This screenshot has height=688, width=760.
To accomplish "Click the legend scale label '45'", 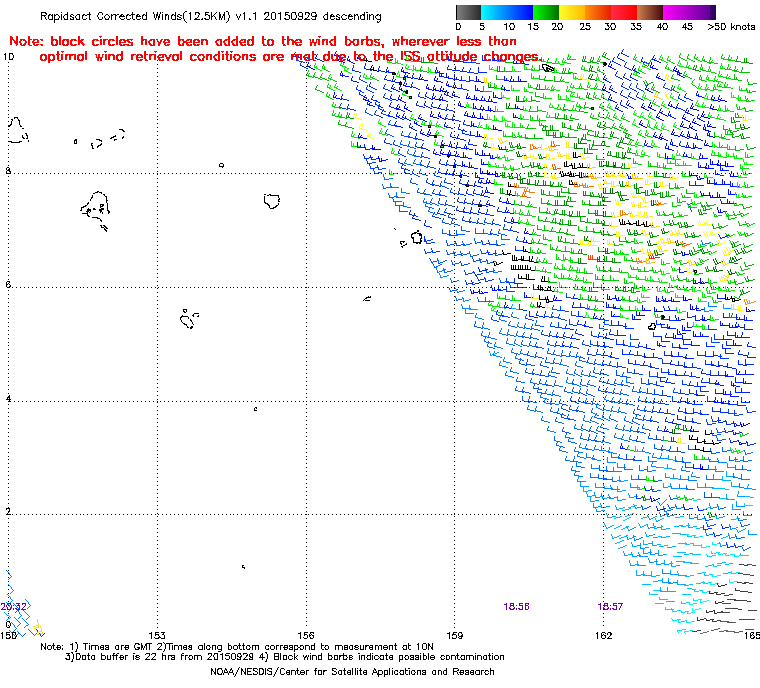I will 687,27.
